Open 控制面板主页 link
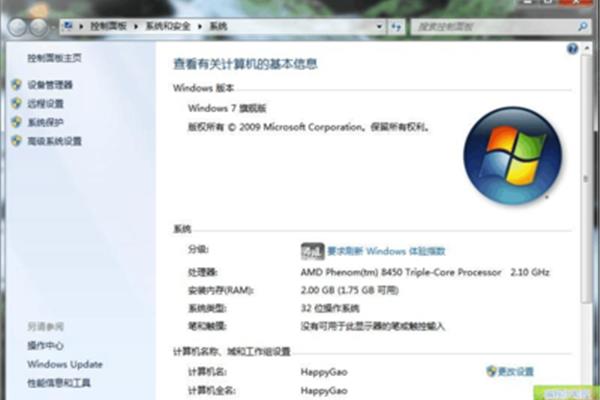 [x=54, y=58]
